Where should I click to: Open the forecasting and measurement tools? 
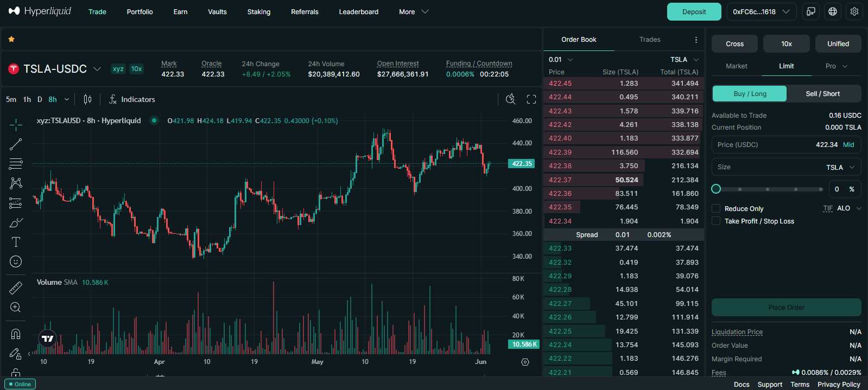[x=16, y=203]
